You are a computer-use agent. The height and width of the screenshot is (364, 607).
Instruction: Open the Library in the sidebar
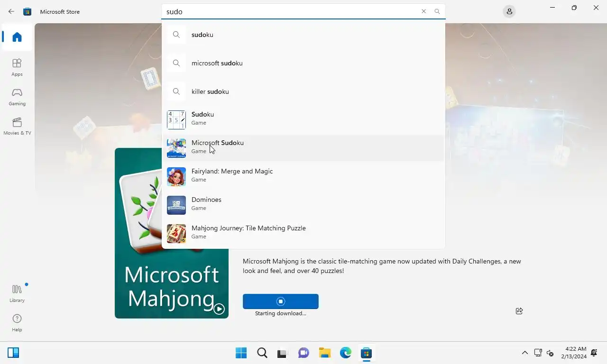click(x=17, y=293)
